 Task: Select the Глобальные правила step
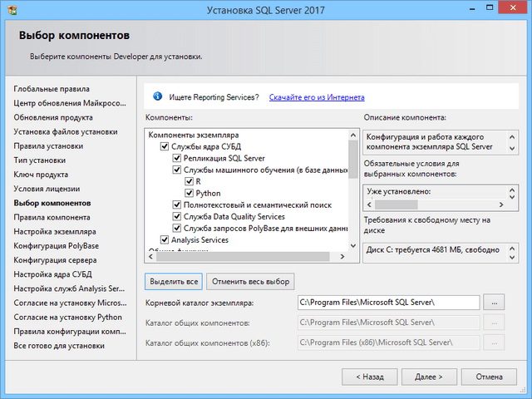(52, 89)
